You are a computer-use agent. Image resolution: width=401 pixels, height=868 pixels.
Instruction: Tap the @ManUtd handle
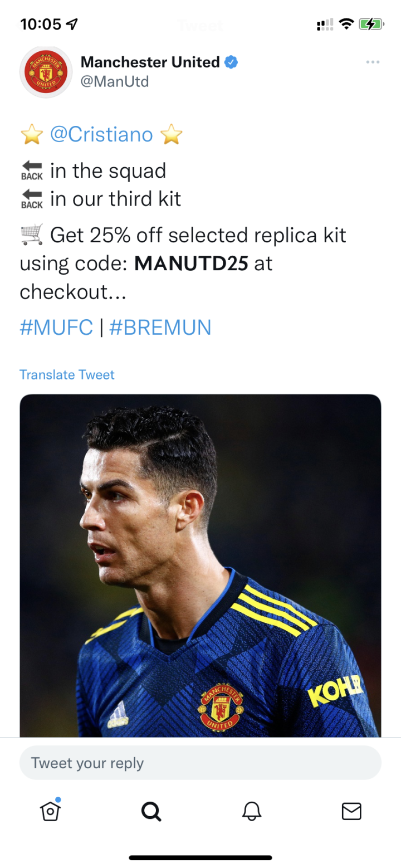[115, 82]
